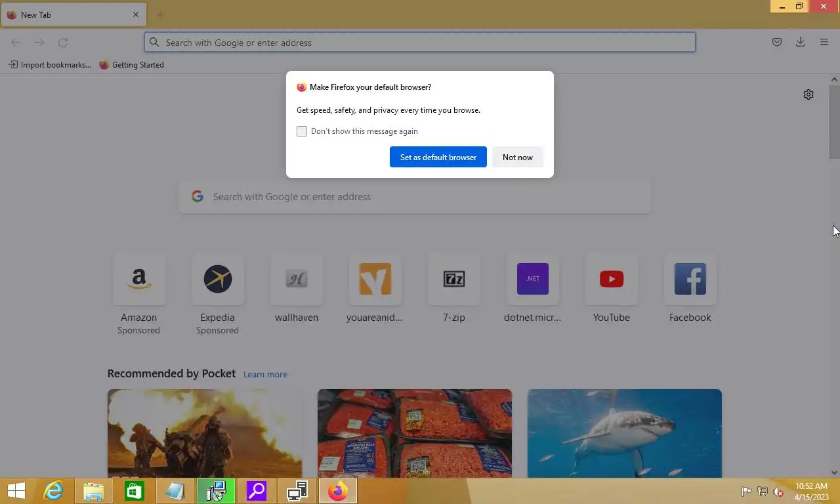This screenshot has width=840, height=504.
Task: Open the YouTube shortcut tile
Action: 611,279
